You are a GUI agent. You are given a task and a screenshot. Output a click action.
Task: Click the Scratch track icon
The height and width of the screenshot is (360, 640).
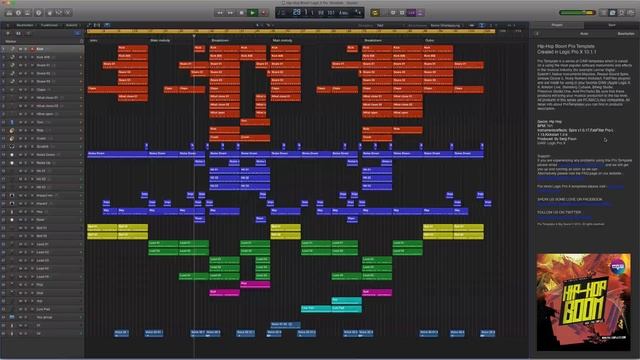12,147
